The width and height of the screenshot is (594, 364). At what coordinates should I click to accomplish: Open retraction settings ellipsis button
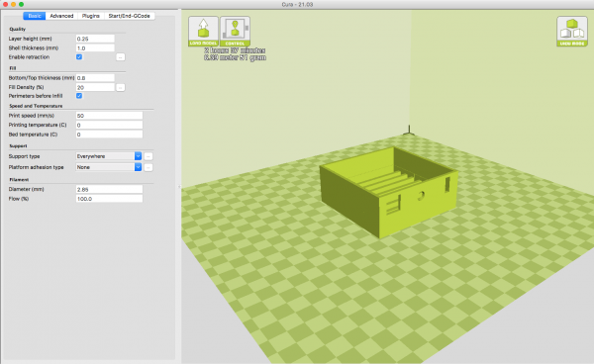tap(120, 57)
